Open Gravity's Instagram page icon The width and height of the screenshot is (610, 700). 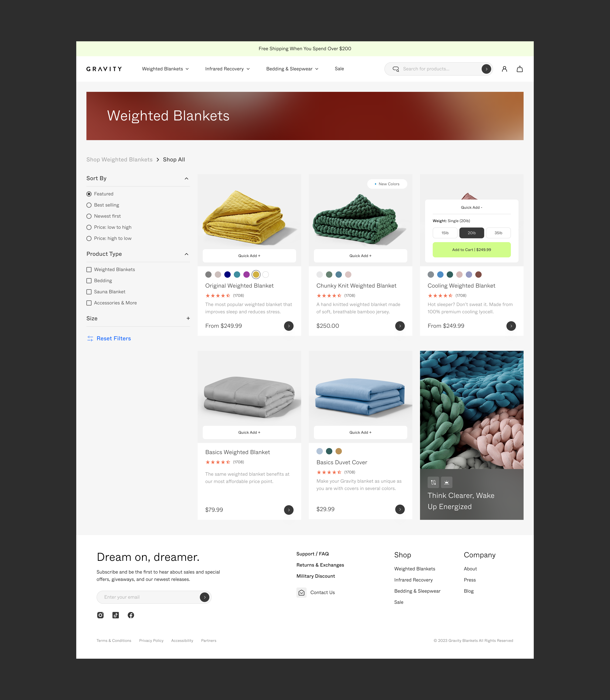[100, 615]
